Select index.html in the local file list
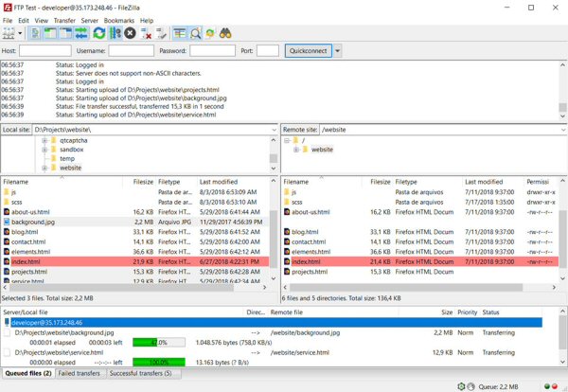The width and height of the screenshot is (568, 392). click(135, 261)
